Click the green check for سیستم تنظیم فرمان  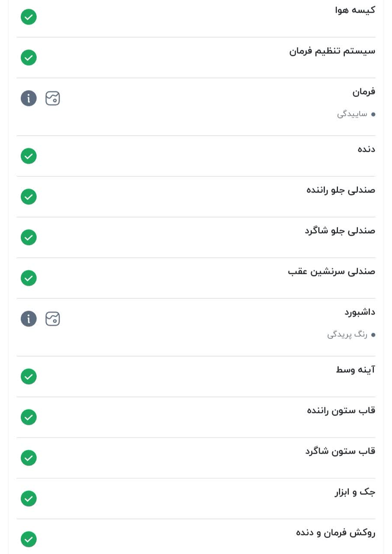click(x=29, y=58)
